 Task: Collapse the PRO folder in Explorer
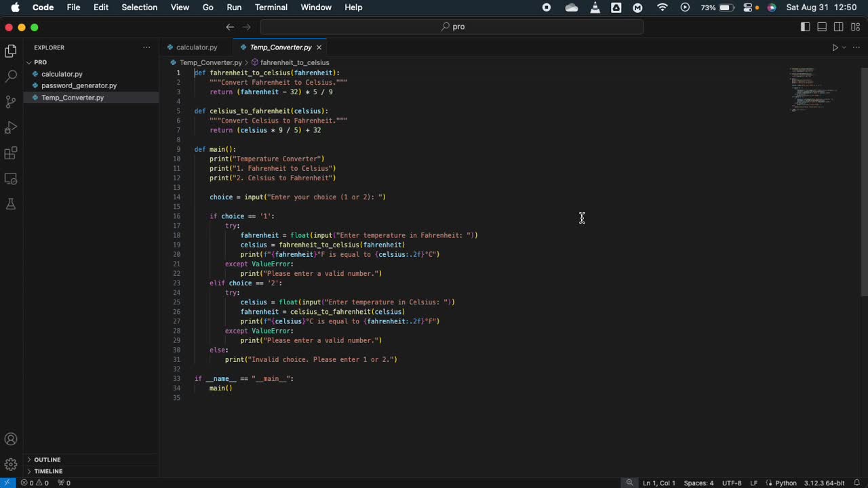(40, 62)
